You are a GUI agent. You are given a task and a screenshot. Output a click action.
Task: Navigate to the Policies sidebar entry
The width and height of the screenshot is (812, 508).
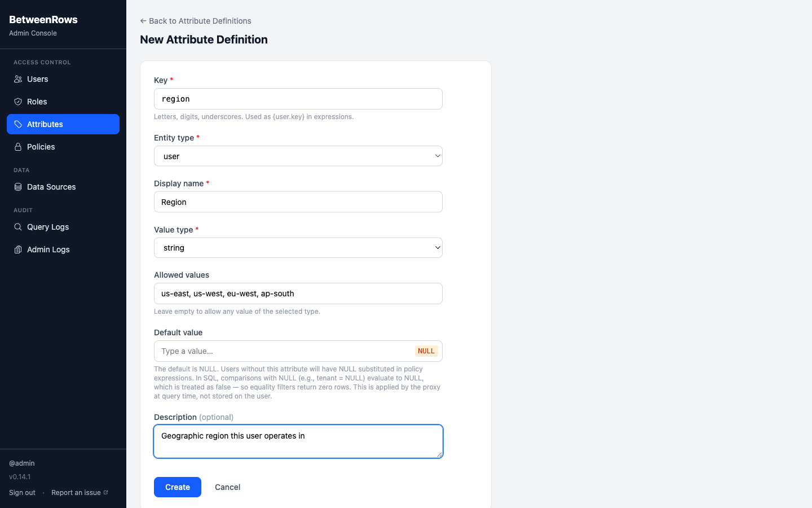coord(41,147)
